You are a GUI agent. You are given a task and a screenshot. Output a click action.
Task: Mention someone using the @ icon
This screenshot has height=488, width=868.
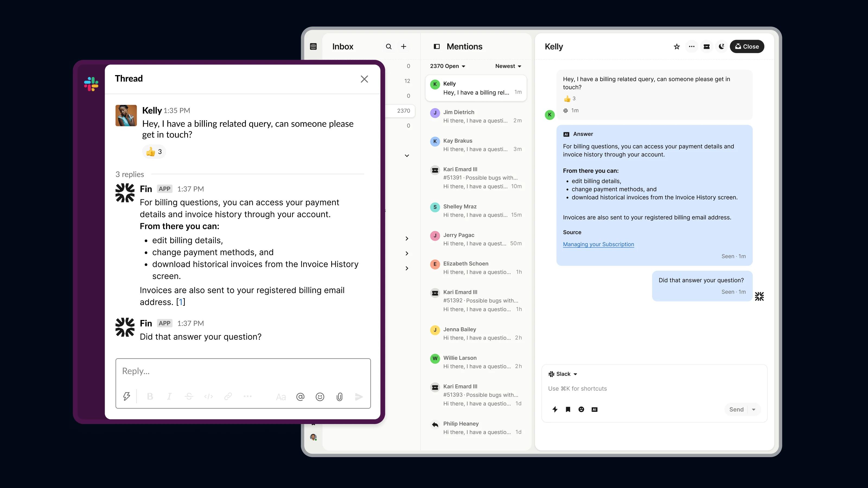pos(300,396)
